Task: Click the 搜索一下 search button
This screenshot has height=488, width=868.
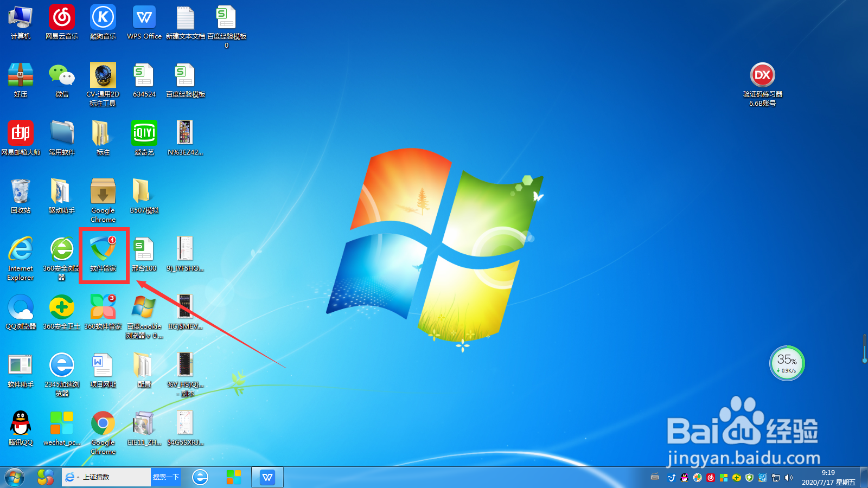Action: (x=165, y=477)
